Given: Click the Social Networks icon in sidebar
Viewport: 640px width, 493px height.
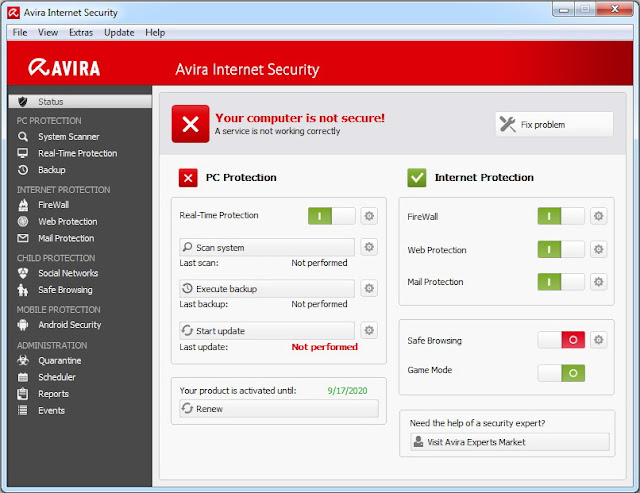Looking at the screenshot, I should [23, 273].
